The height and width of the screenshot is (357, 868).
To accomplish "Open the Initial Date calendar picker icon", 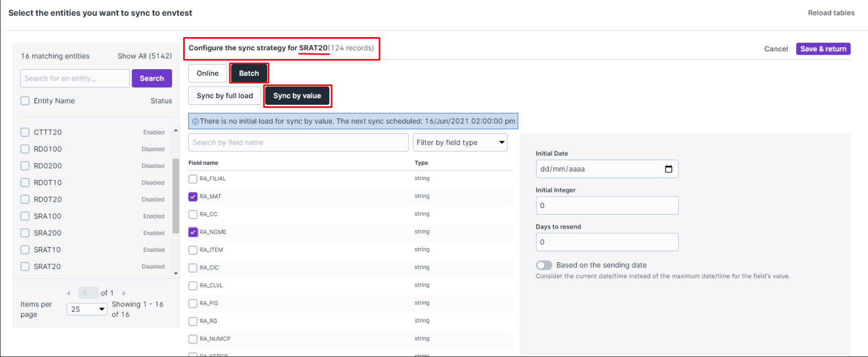I will click(x=668, y=169).
